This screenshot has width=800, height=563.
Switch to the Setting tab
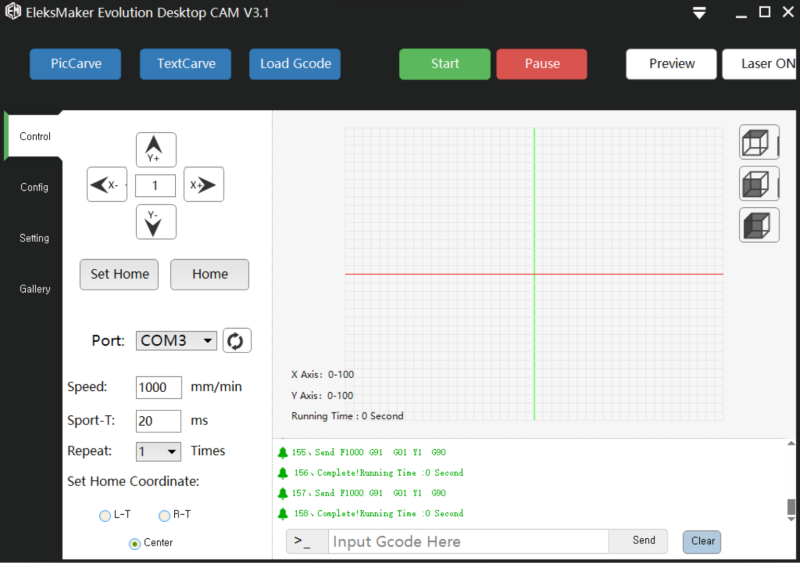pyautogui.click(x=34, y=238)
